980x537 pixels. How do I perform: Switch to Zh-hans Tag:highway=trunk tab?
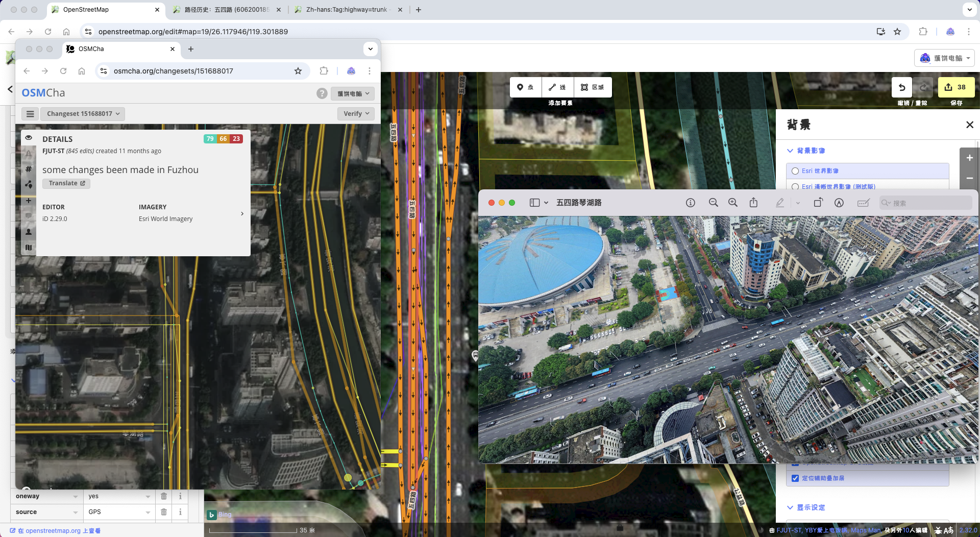pyautogui.click(x=347, y=10)
